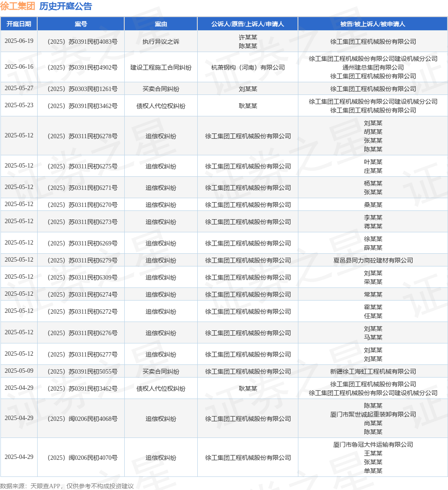The width and height of the screenshot is (448, 490).
Task: Click plaintiff 杭萧钢构（河南）有限公司
Action: click(248, 67)
